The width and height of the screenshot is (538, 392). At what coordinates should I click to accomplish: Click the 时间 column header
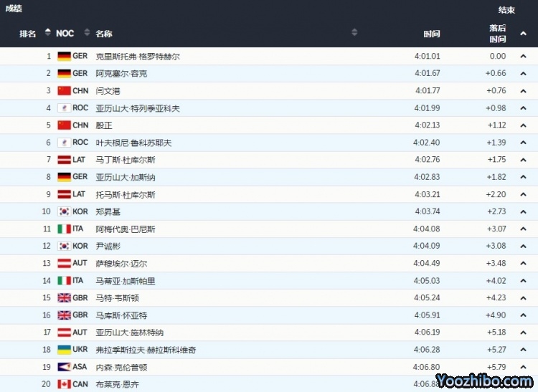point(431,34)
